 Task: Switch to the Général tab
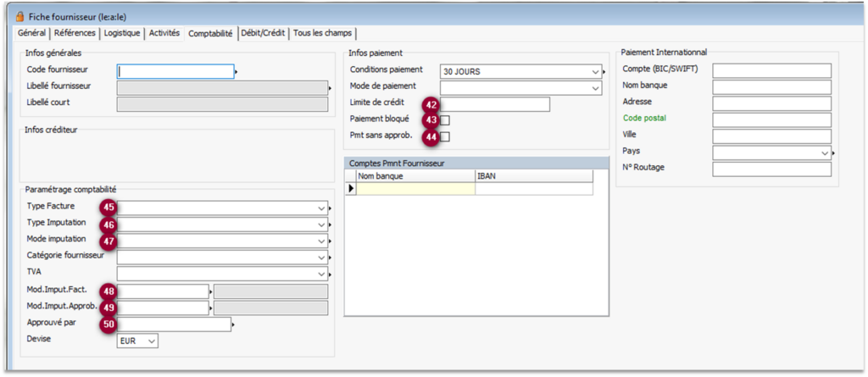pos(32,33)
